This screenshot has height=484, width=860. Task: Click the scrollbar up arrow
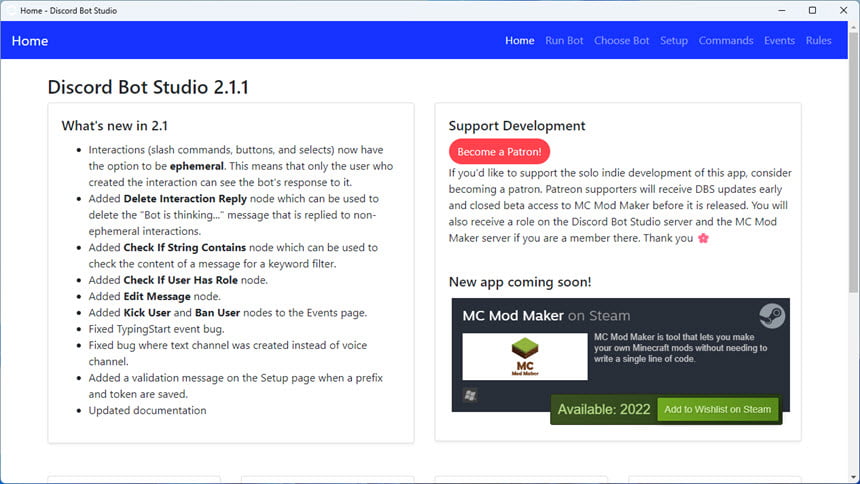coord(853,26)
